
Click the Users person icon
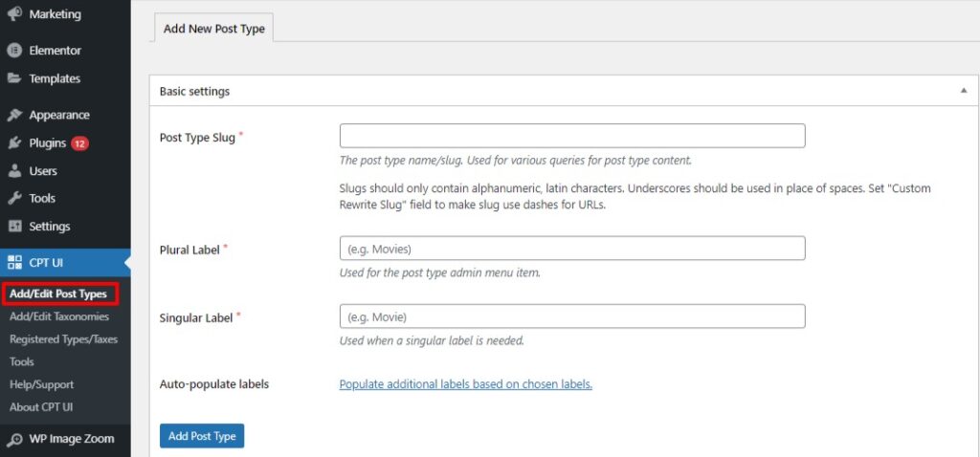pyautogui.click(x=14, y=171)
